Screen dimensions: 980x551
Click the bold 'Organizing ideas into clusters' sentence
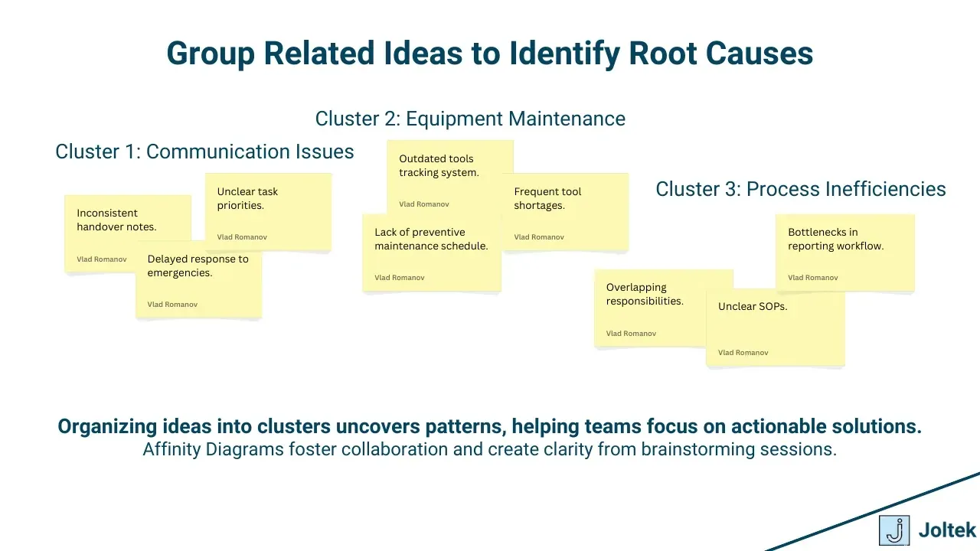490,426
